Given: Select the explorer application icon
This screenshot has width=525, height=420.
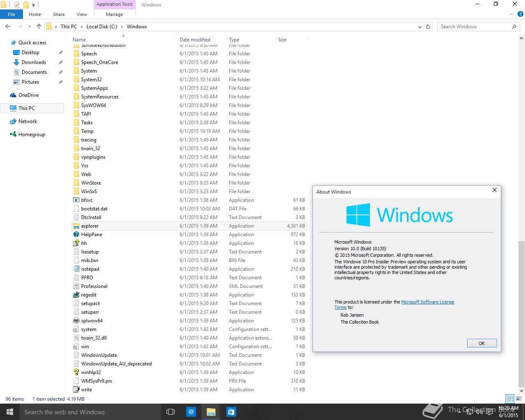Looking at the screenshot, I should click(76, 226).
